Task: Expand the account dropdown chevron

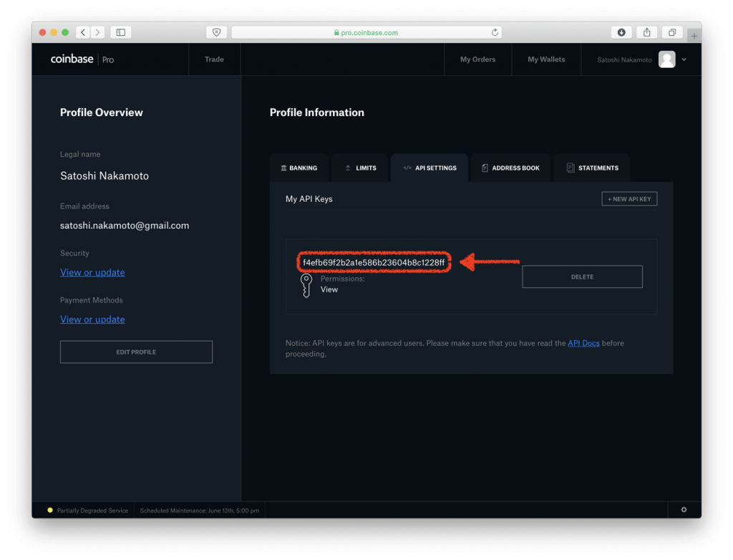Action: pos(684,59)
